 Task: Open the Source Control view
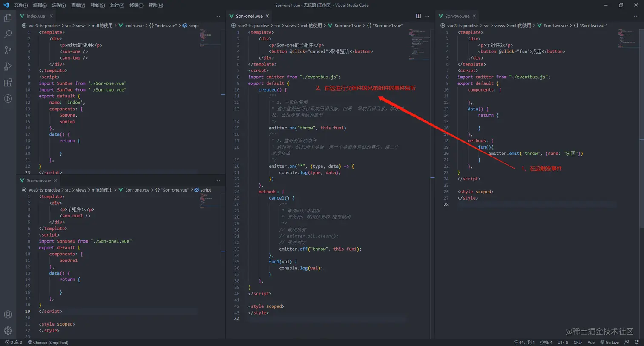click(8, 50)
